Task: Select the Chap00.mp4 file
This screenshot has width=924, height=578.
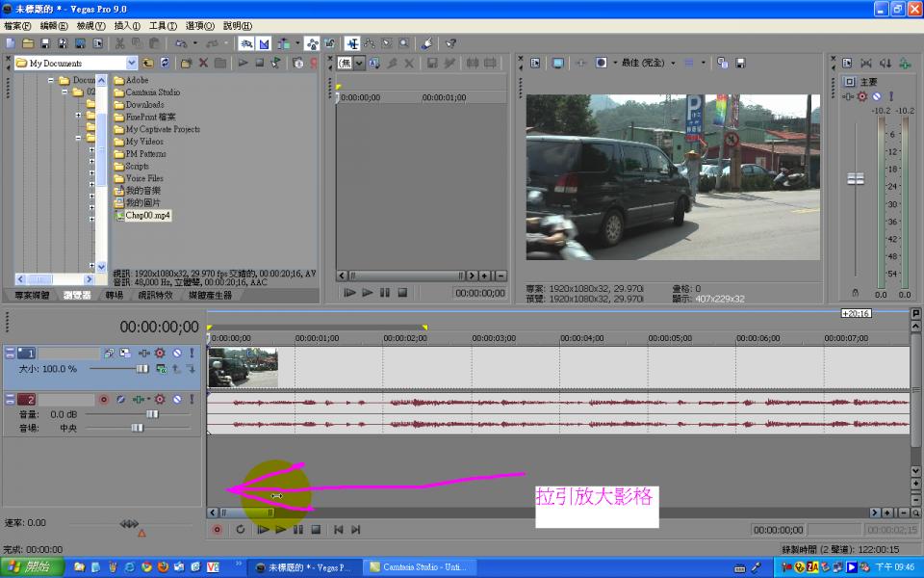Action: (146, 216)
